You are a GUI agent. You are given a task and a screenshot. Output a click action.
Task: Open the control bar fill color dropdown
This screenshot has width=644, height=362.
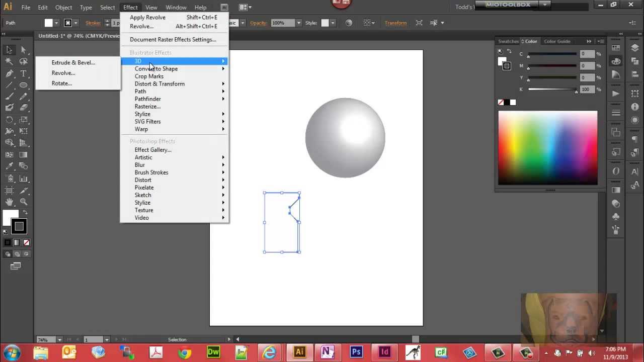pos(56,23)
